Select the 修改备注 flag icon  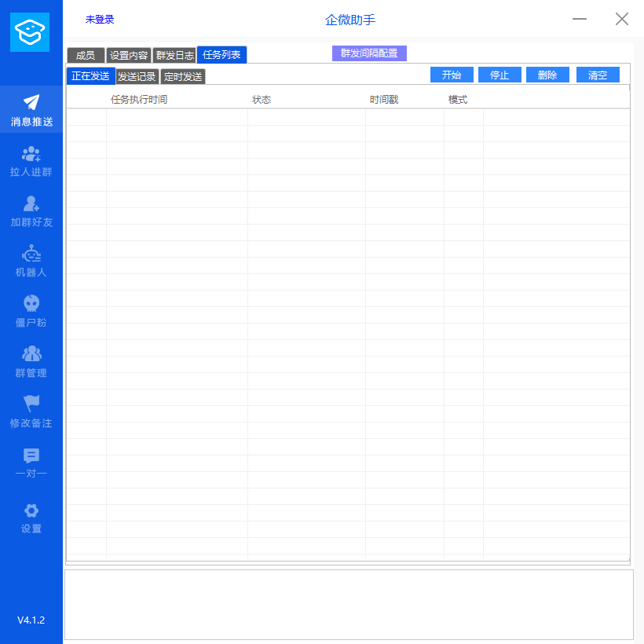(31, 404)
